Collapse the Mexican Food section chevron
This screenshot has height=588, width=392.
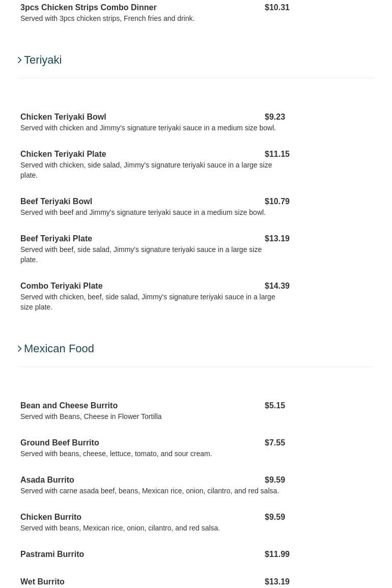coord(20,349)
